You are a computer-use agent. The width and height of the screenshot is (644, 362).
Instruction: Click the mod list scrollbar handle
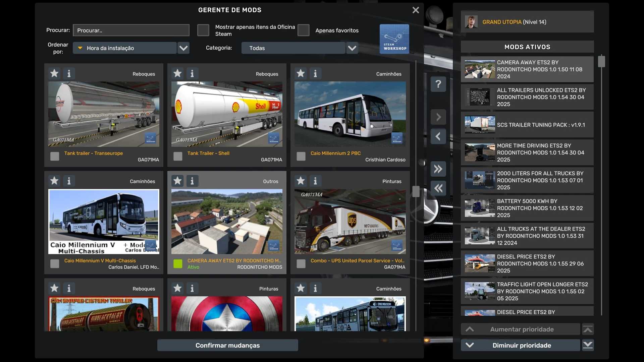pyautogui.click(x=416, y=191)
